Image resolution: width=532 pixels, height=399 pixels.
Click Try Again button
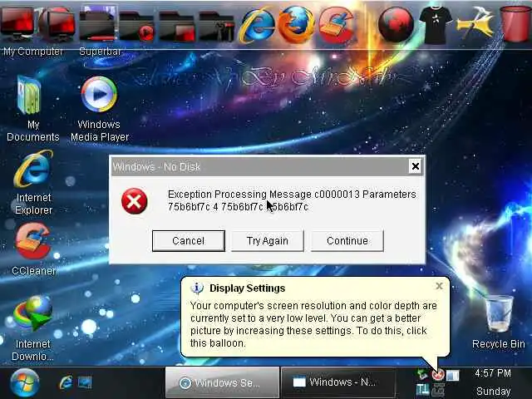point(268,241)
